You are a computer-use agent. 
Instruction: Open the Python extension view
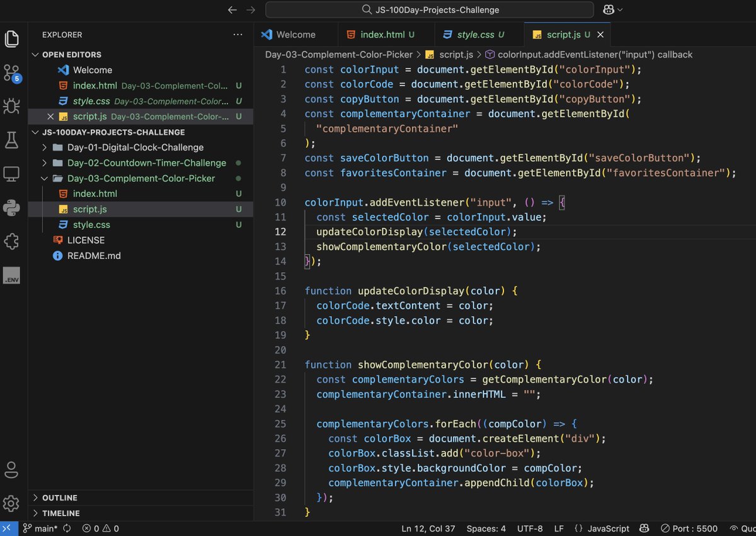coord(11,207)
